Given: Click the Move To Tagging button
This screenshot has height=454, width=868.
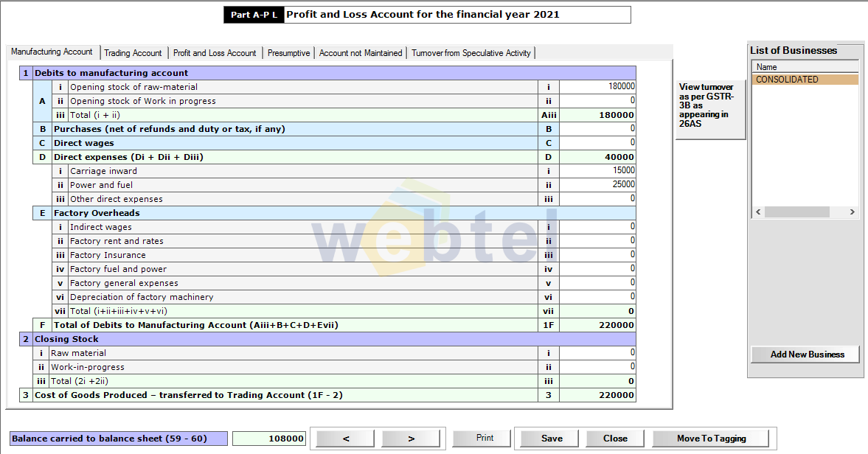Looking at the screenshot, I should point(711,439).
